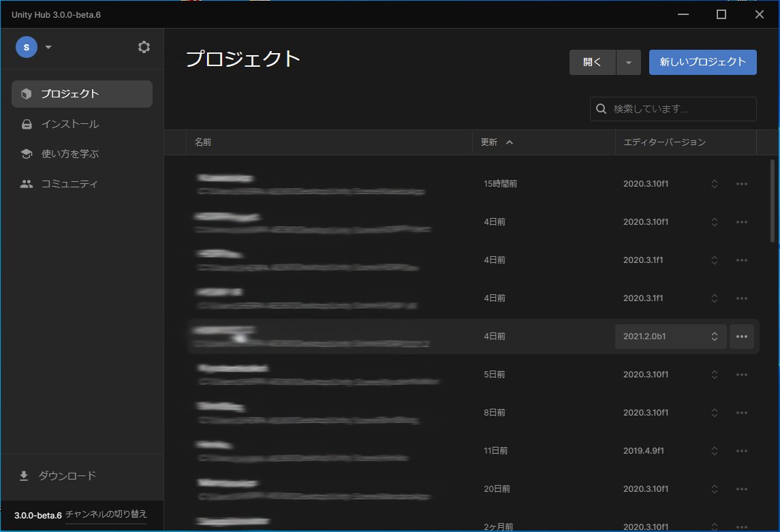The image size is (780, 532).
Task: Click the projects cube icon in sidebar
Action: pyautogui.click(x=27, y=94)
